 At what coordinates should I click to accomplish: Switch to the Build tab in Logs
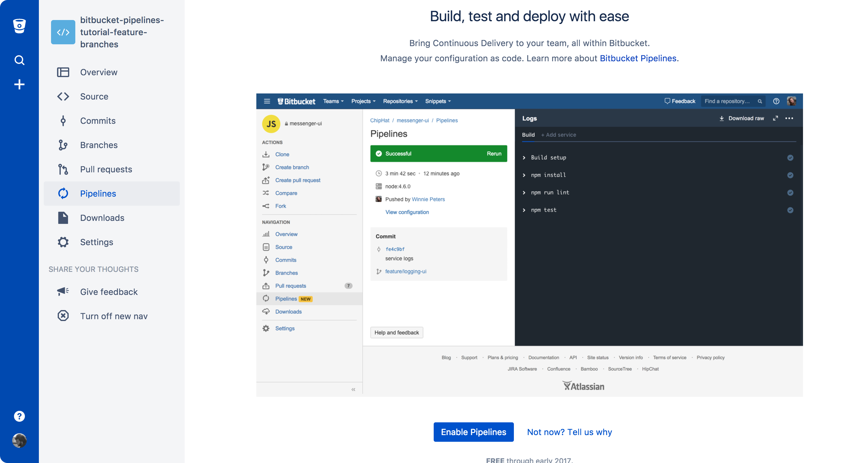(x=528, y=134)
